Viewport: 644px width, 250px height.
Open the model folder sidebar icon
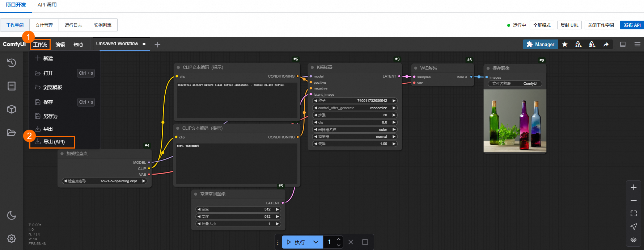[12, 132]
